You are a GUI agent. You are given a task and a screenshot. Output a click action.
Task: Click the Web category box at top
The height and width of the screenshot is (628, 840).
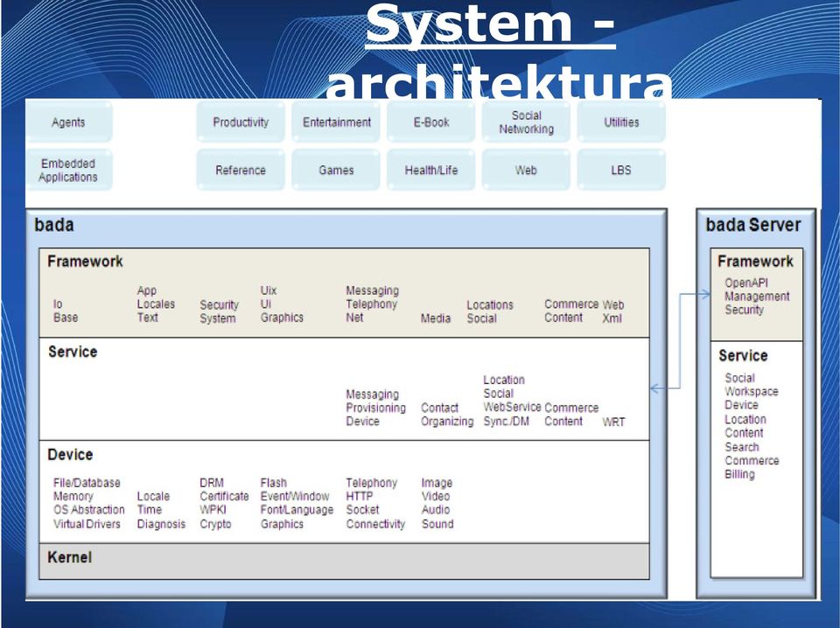click(x=526, y=171)
